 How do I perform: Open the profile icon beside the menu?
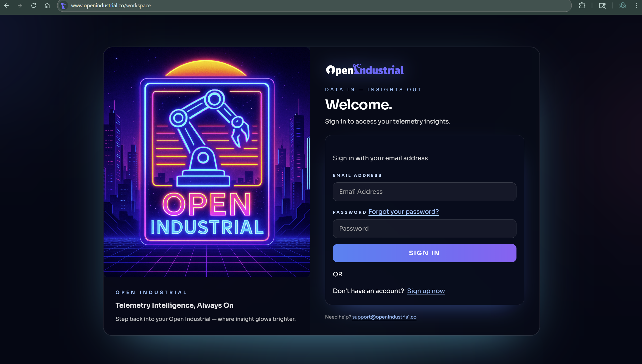[623, 6]
